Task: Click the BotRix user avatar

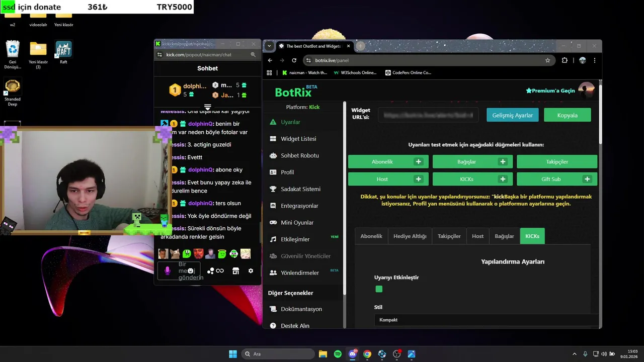Action: 586,89
